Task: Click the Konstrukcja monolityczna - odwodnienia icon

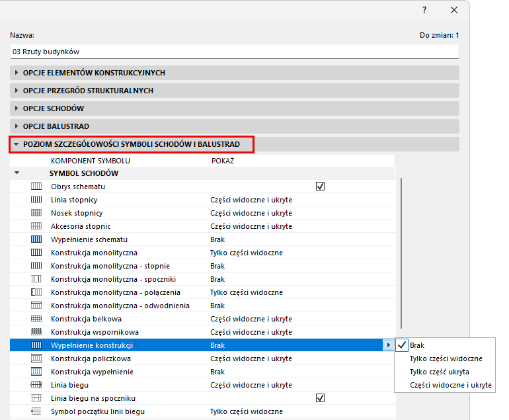Action: click(36, 306)
